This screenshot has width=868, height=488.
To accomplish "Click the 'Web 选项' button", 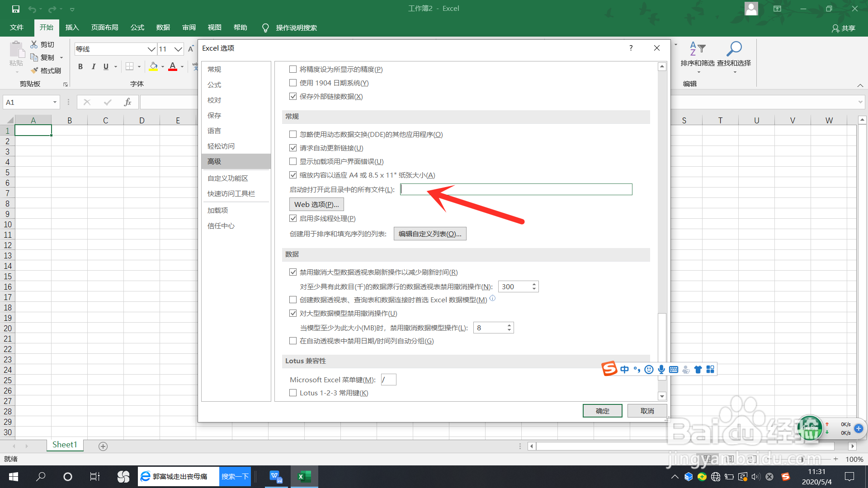I will point(316,204).
